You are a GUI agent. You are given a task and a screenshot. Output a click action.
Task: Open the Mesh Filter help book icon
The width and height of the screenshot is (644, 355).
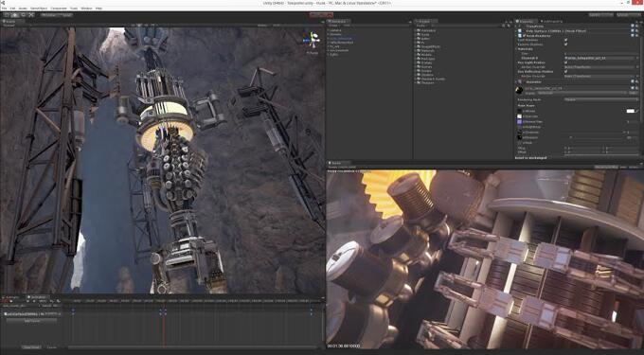tap(633, 31)
